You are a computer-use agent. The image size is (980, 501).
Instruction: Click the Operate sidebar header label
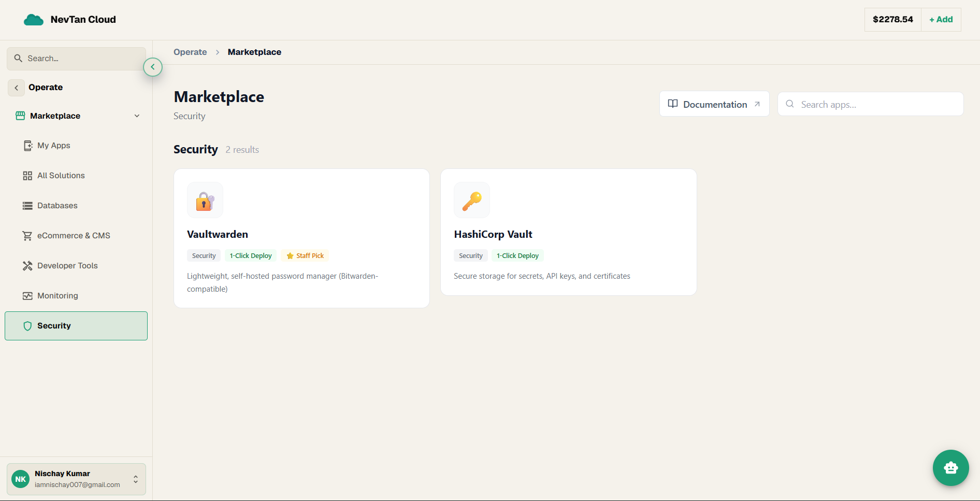coord(46,88)
